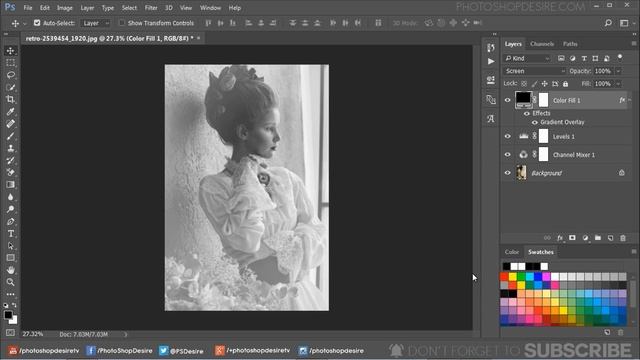Select the Brush tool
The width and height of the screenshot is (640, 360).
(11, 136)
